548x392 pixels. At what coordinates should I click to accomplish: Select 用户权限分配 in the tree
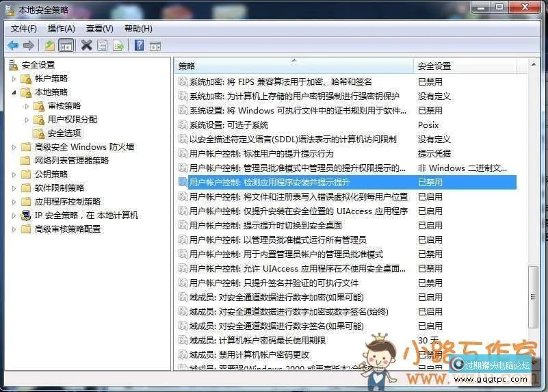[73, 120]
